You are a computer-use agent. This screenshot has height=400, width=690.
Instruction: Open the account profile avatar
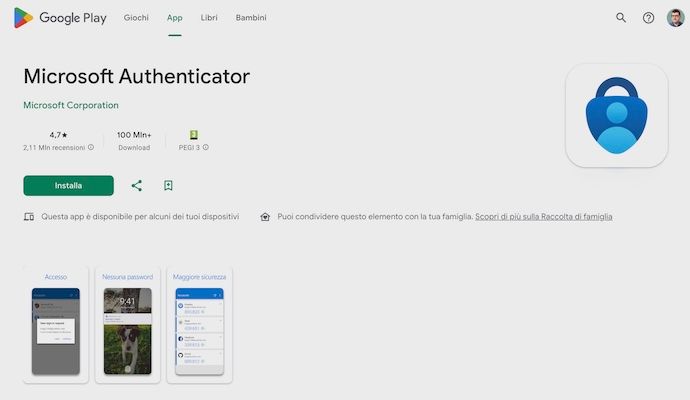(675, 18)
